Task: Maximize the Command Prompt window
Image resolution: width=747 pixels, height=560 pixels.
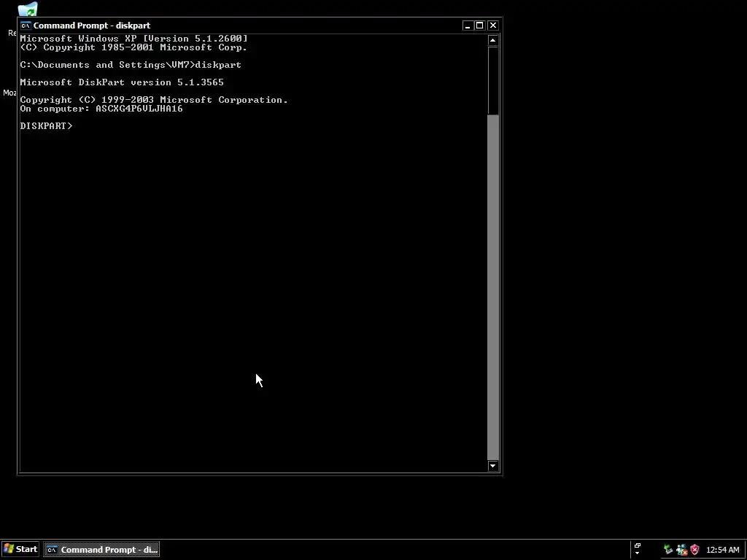Action: pos(480,26)
